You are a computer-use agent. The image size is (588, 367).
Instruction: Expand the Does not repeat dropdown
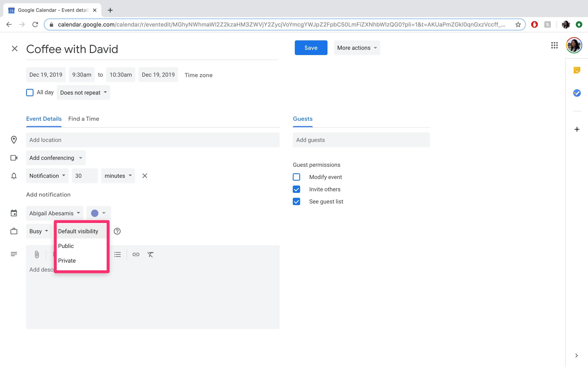tap(83, 93)
